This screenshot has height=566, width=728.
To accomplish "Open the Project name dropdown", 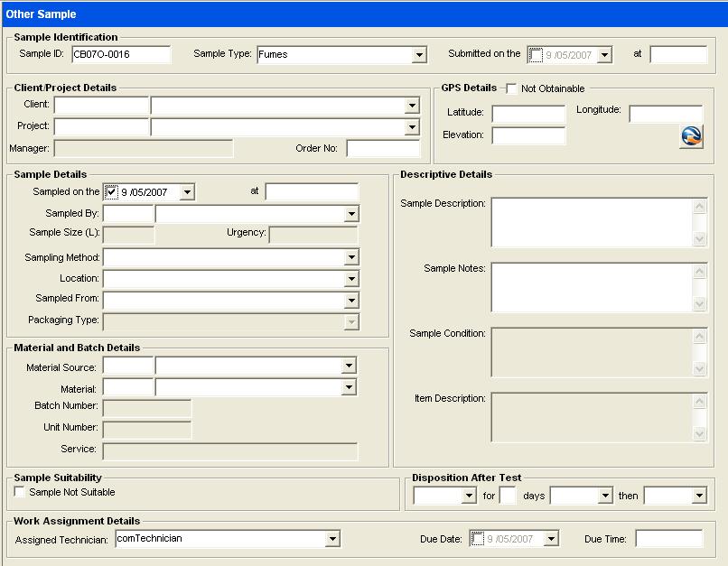I will (412, 127).
